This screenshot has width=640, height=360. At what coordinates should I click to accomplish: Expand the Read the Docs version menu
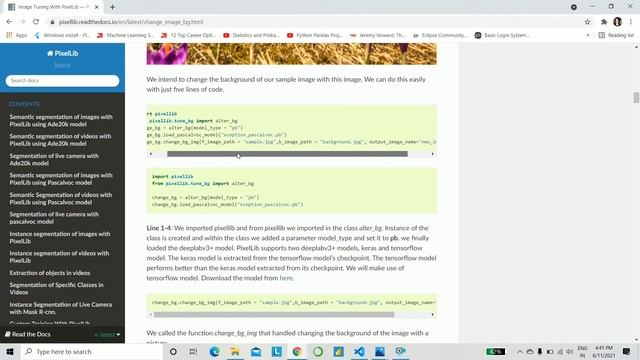(x=62, y=334)
